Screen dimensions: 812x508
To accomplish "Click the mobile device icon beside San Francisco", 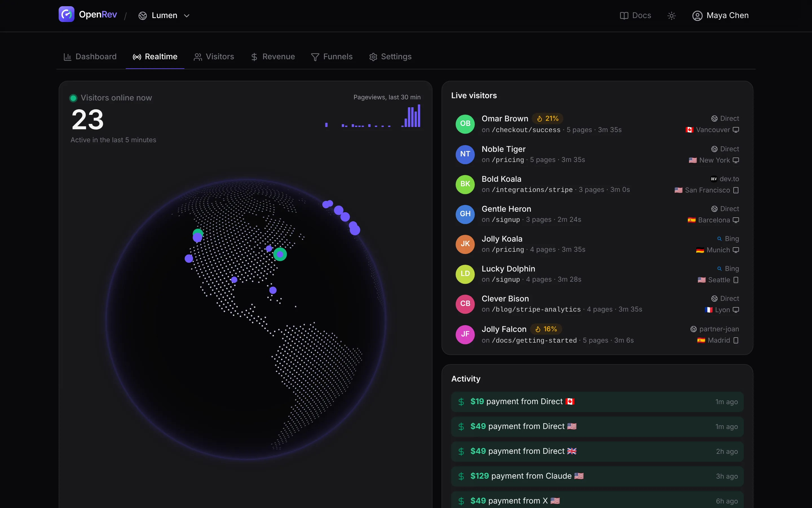I will coord(736,190).
